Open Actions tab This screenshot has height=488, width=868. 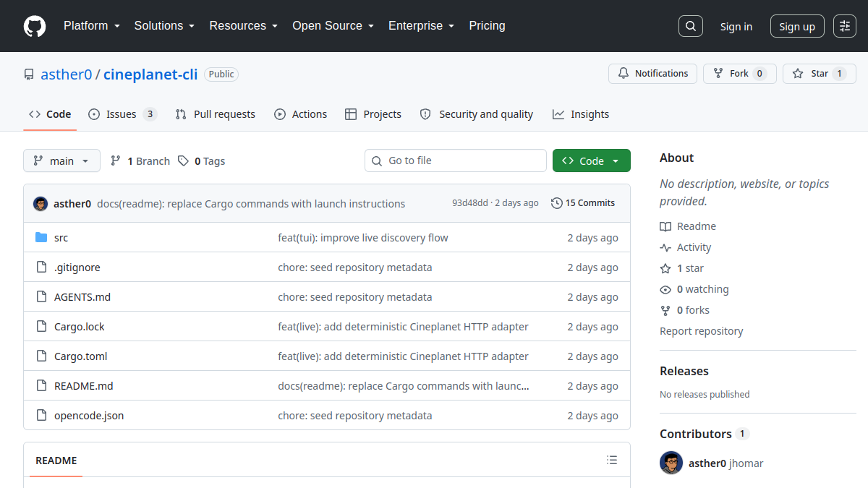[300, 114]
